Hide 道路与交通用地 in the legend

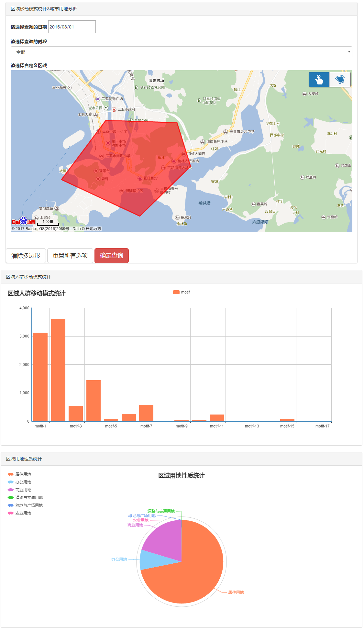[25, 498]
